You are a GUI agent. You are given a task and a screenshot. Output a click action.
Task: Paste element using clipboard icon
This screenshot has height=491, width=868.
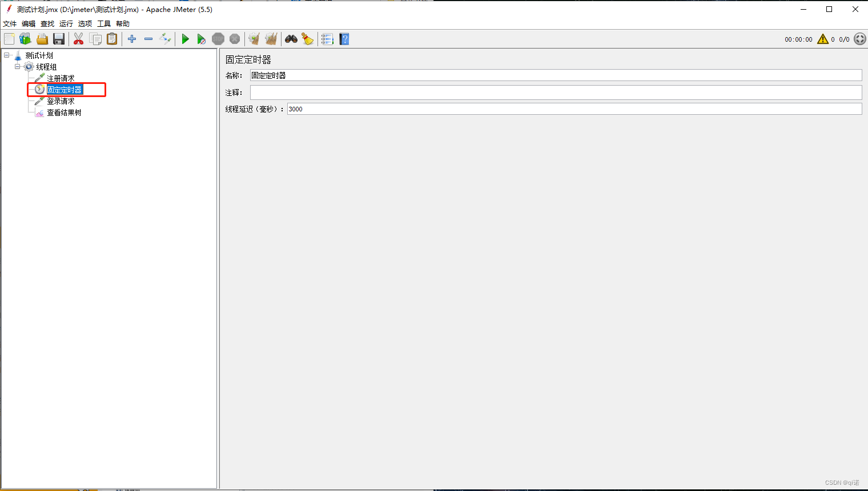tap(112, 39)
